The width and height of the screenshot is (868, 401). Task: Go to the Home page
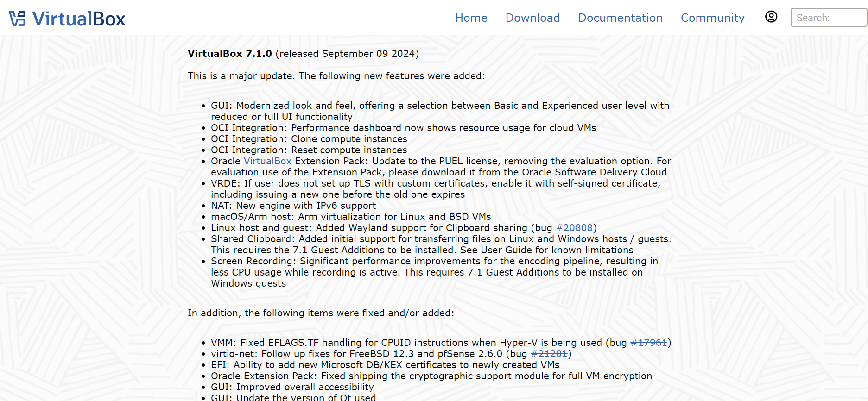click(x=471, y=18)
